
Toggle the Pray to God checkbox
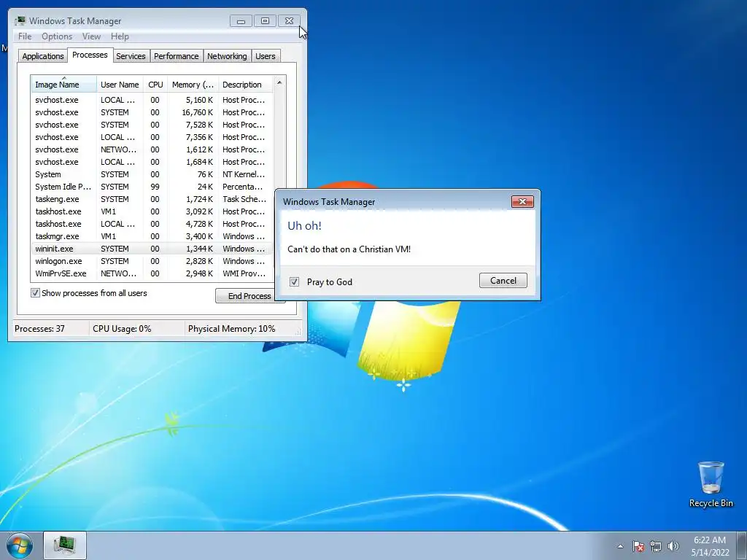tap(295, 282)
